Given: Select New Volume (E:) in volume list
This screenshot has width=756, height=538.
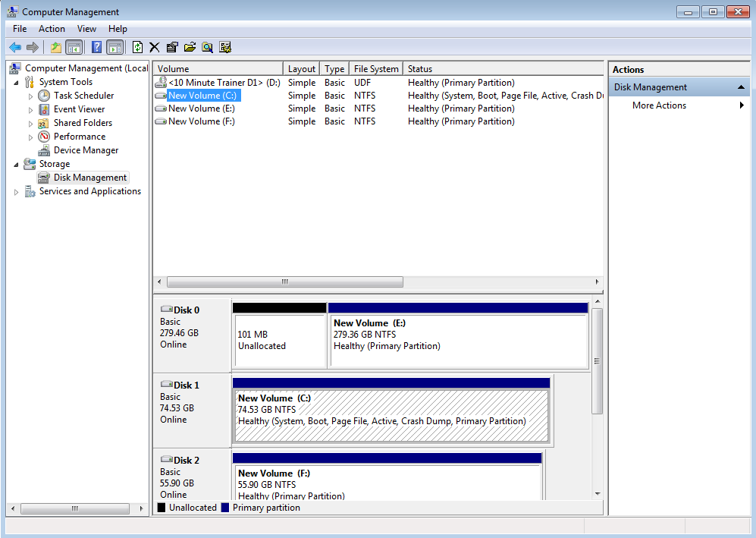Looking at the screenshot, I should [x=378, y=109].
